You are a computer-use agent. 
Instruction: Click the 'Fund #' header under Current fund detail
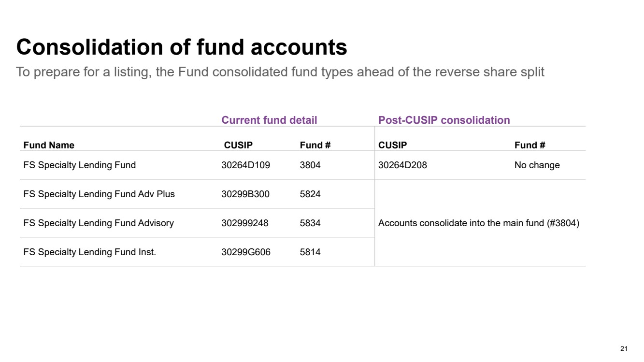click(315, 145)
